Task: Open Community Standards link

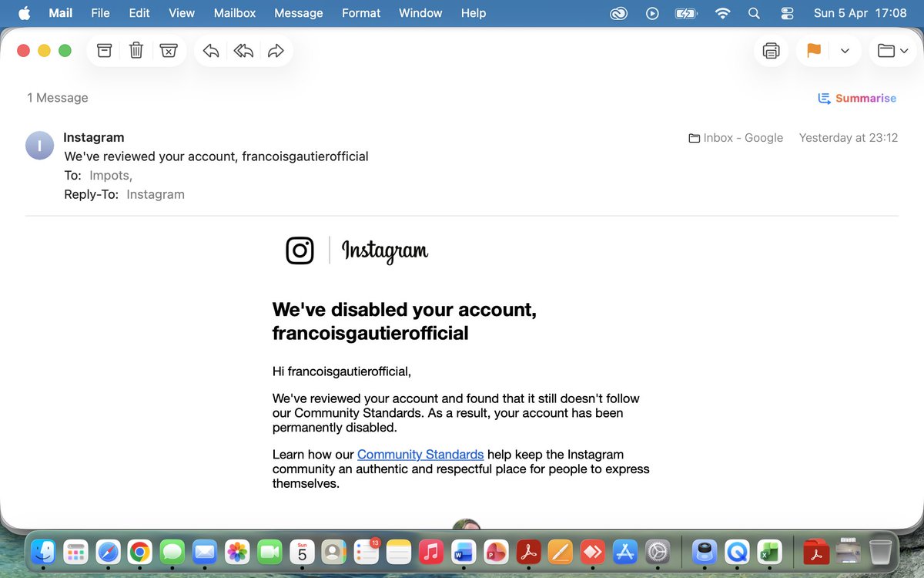Action: click(420, 455)
